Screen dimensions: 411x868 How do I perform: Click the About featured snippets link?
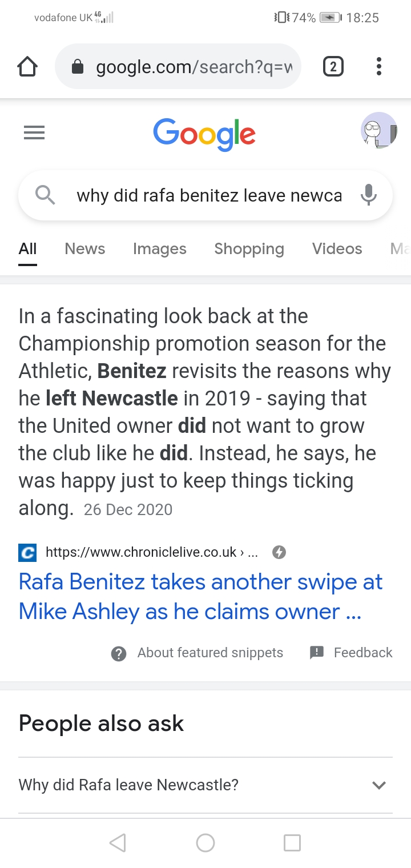210,653
